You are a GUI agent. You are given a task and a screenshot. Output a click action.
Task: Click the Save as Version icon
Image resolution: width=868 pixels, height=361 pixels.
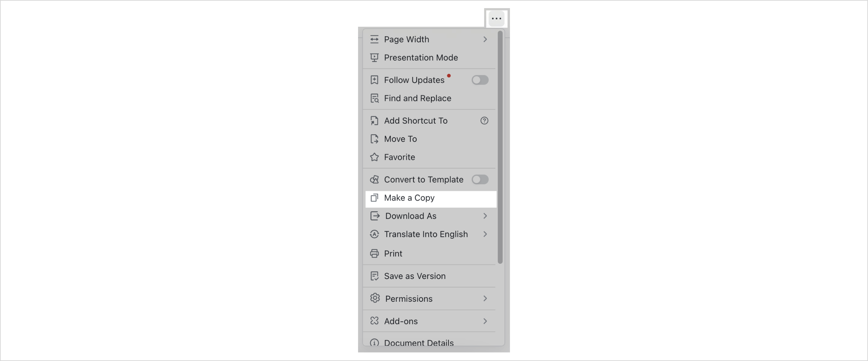coord(375,276)
